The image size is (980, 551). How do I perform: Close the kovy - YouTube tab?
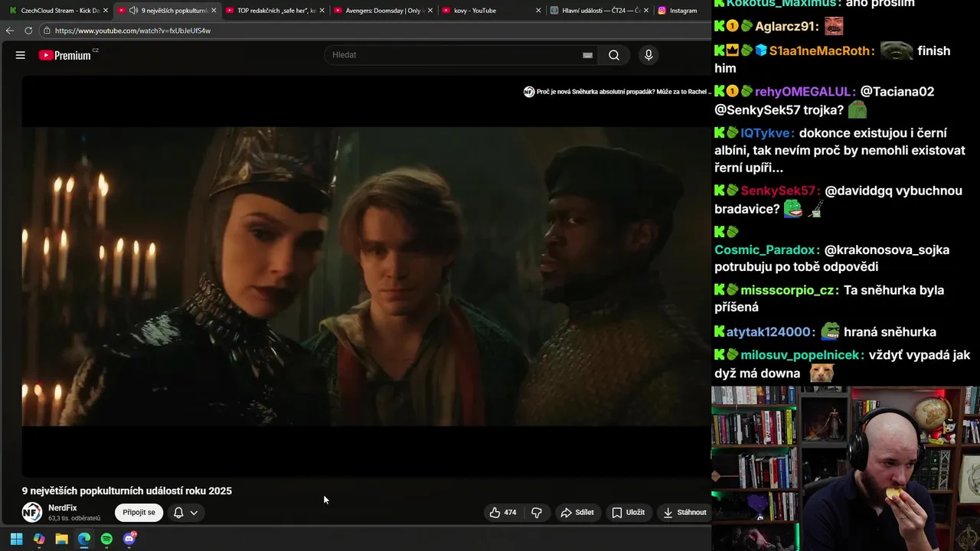538,11
